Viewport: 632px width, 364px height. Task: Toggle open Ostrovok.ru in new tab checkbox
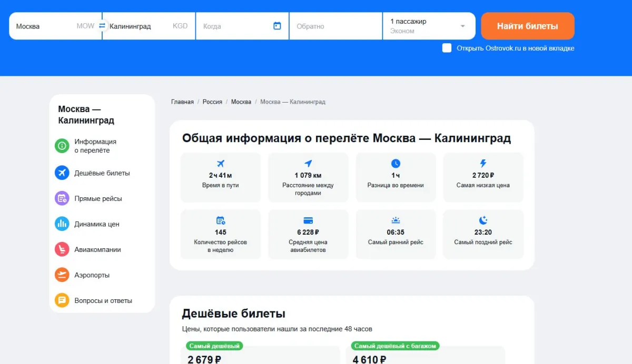(x=447, y=48)
